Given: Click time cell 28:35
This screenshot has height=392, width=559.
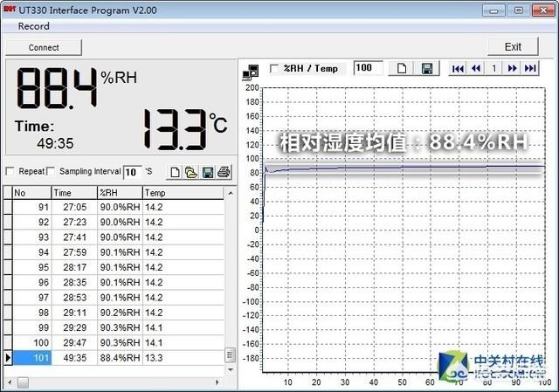Looking at the screenshot, I should click(74, 283).
